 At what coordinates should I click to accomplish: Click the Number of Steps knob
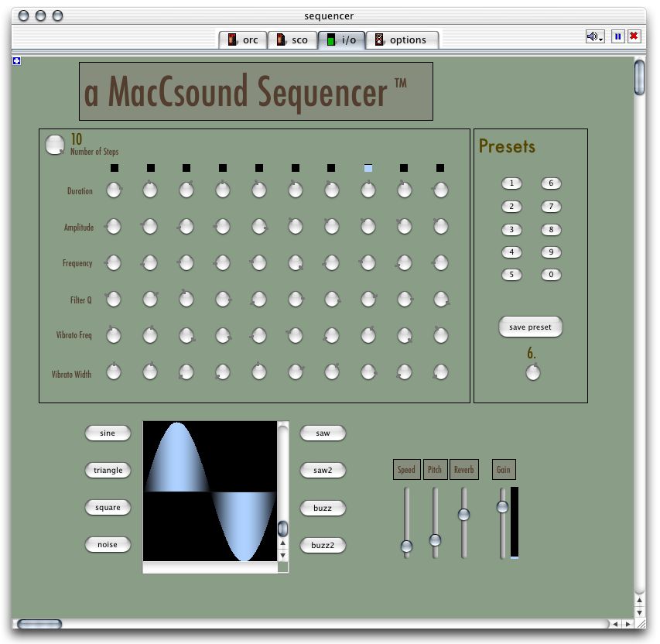coord(55,145)
